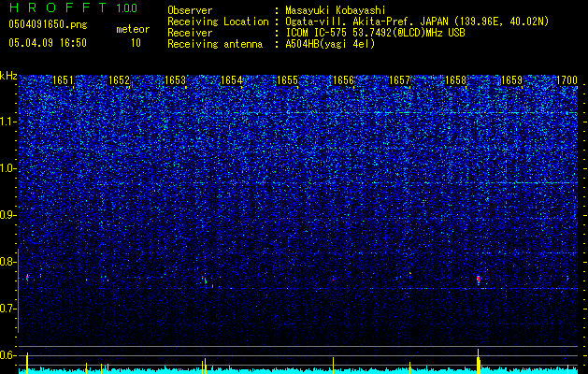The width and height of the screenshot is (588, 374).
Task: Click the 1700 time marker
Action: tap(566, 80)
